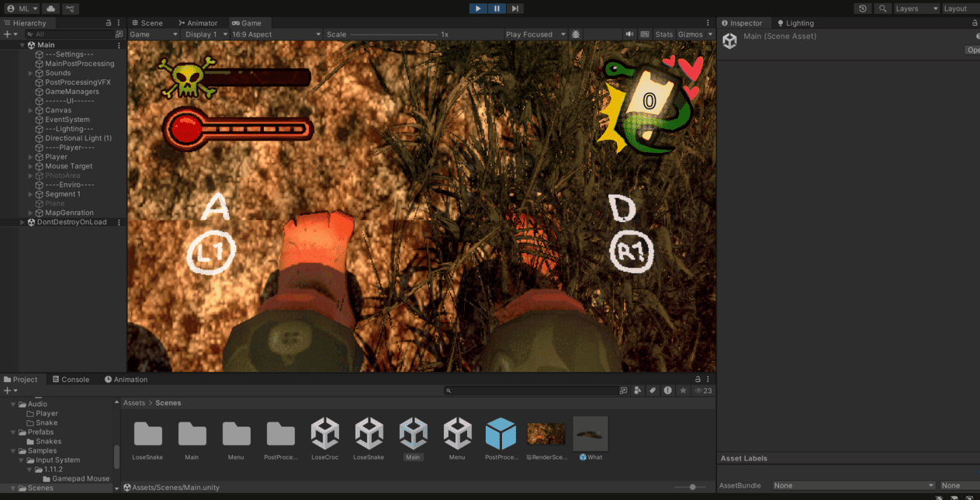This screenshot has width=980, height=500.
Task: Click Hierarchy search-by-type icon
Action: click(119, 34)
